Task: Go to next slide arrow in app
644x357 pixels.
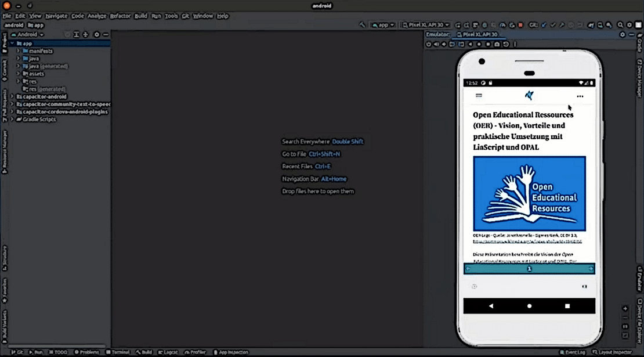Action: [x=591, y=269]
